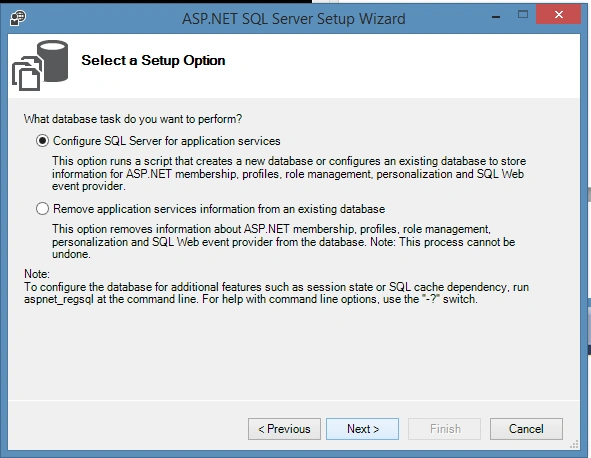
Task: Click the 'cannot be undone' warning description
Action: (x=283, y=241)
